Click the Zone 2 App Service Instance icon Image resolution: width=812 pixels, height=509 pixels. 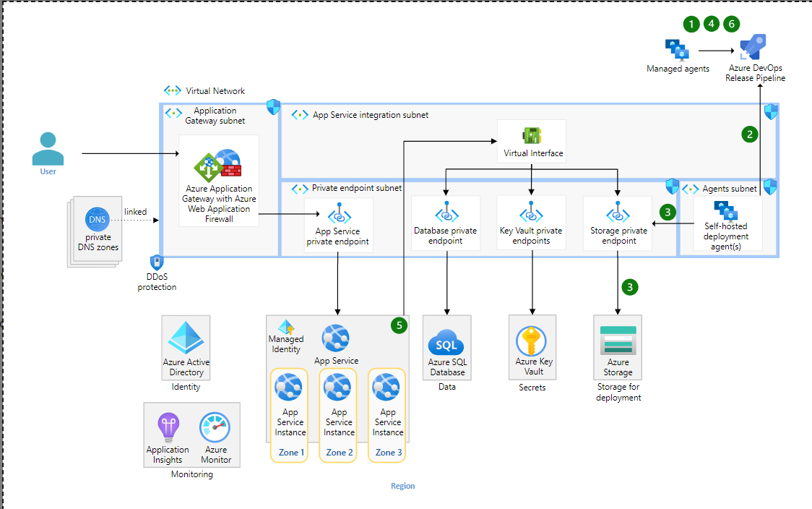(x=337, y=388)
